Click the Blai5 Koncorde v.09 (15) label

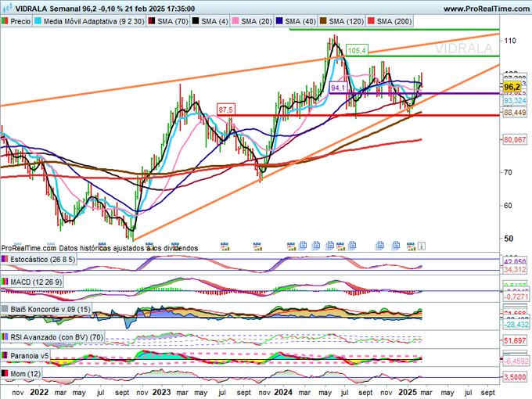tap(46, 310)
